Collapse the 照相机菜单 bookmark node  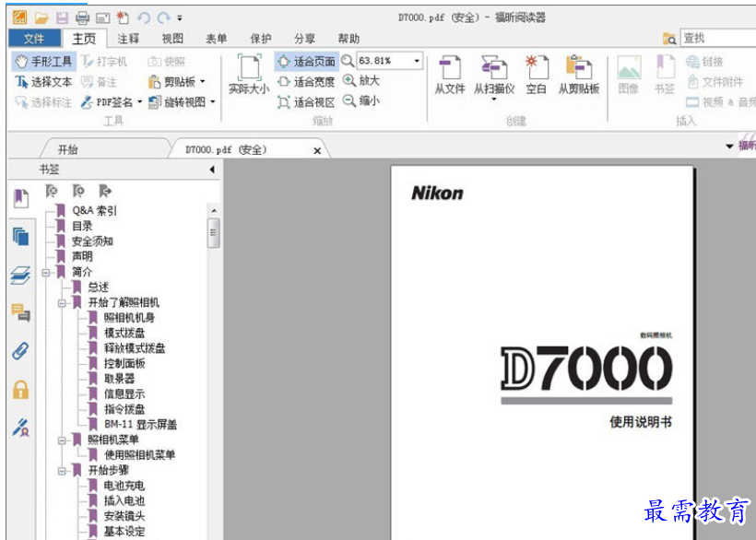coord(62,440)
